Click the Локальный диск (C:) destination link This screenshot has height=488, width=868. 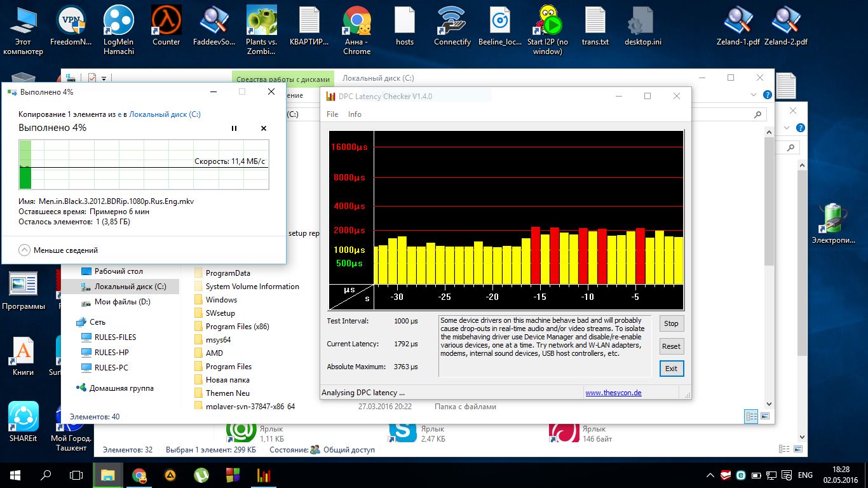(x=165, y=114)
